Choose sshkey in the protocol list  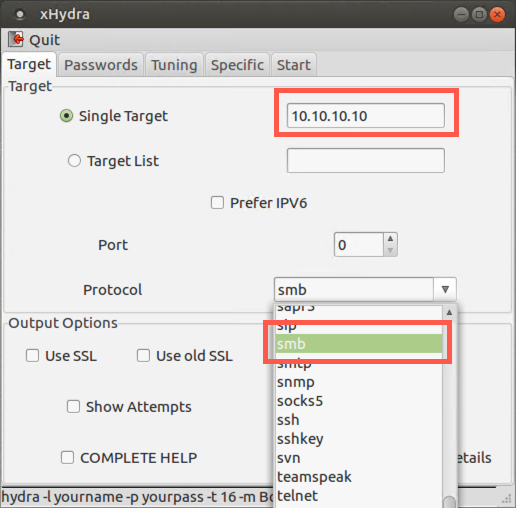[359, 439]
